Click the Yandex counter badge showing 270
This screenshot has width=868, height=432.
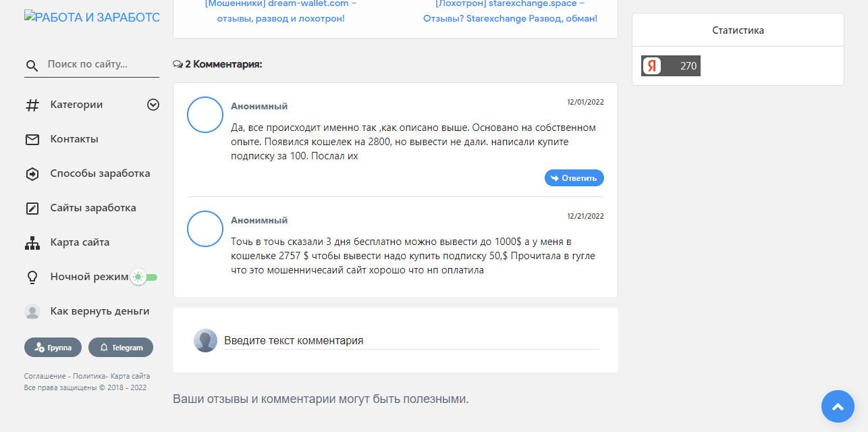click(670, 65)
